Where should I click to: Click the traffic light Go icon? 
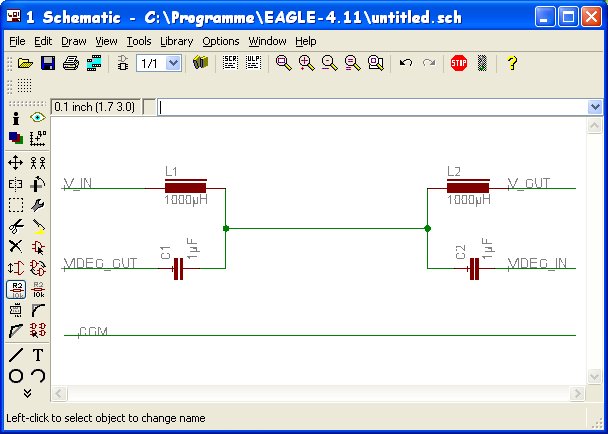482,63
